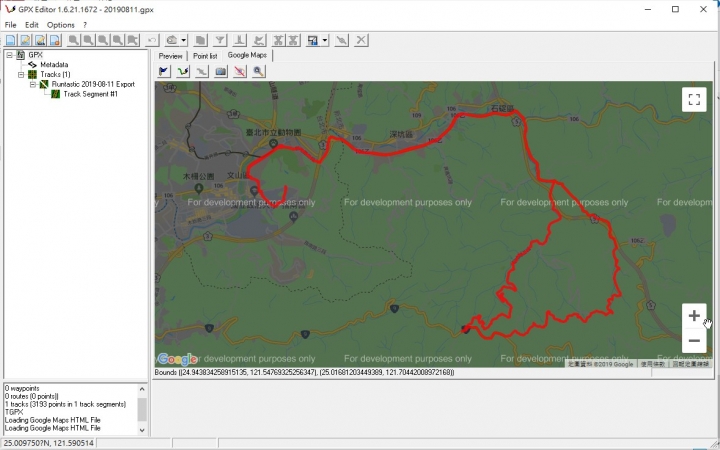Collapse the GPX root tree node
Image resolution: width=720 pixels, height=450 pixels.
pos(9,55)
